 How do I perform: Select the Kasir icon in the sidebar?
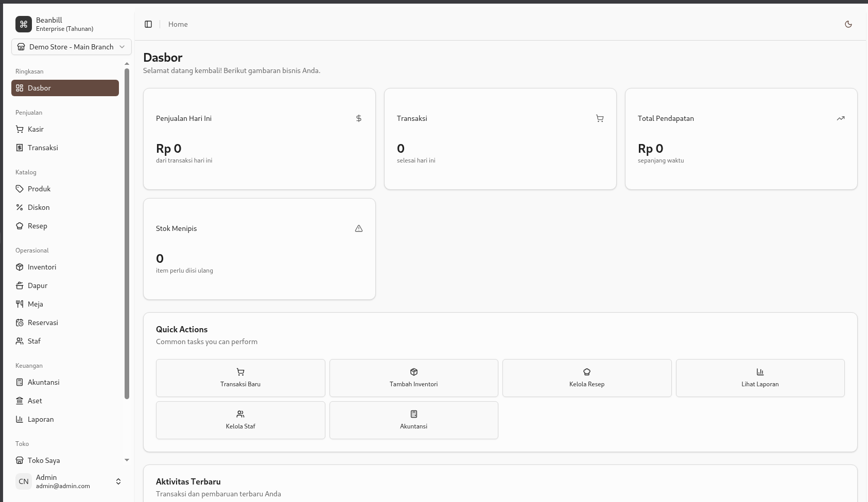(19, 129)
